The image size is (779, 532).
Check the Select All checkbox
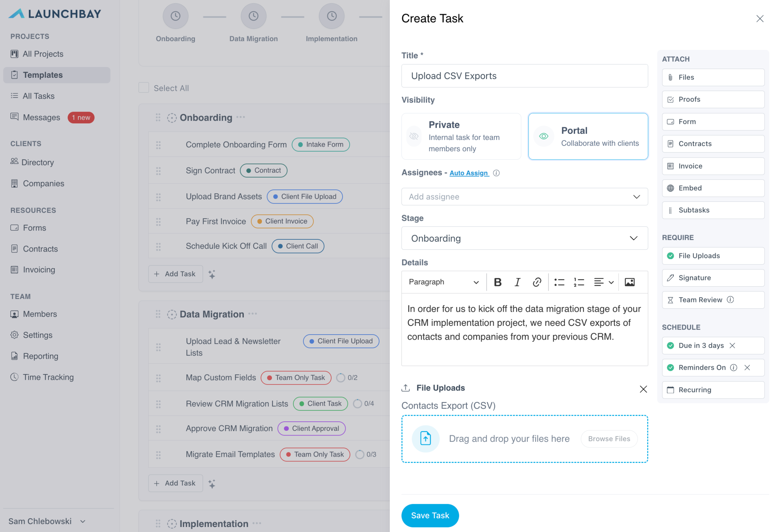coord(144,88)
